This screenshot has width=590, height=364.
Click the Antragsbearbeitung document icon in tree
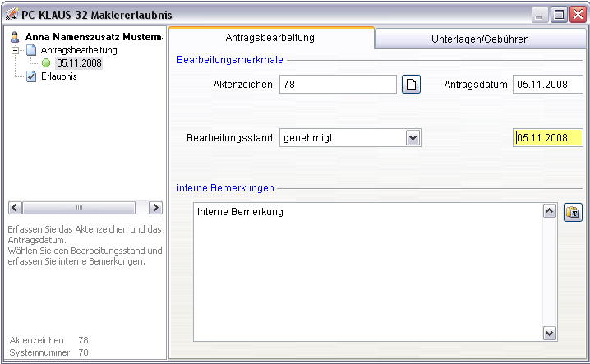pos(31,50)
